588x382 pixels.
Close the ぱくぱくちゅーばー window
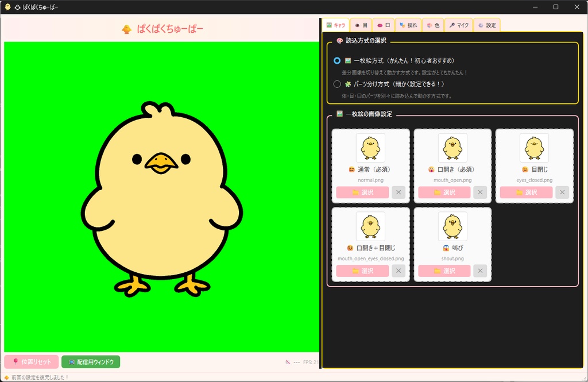click(x=577, y=7)
